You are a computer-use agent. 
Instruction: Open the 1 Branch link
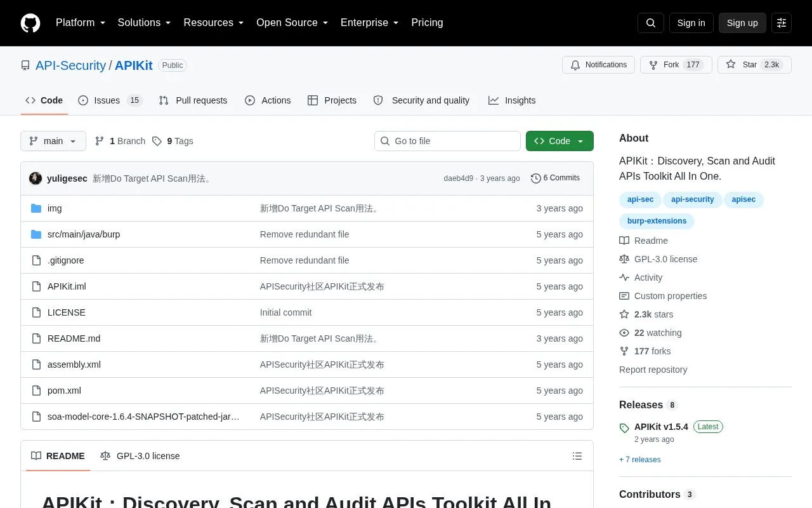[x=120, y=141]
